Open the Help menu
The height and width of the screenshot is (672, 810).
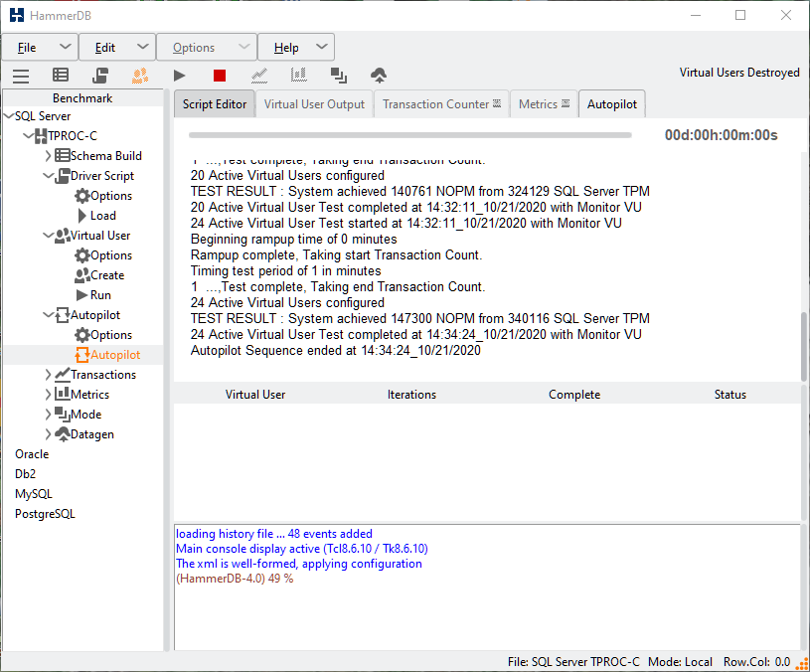[x=296, y=47]
